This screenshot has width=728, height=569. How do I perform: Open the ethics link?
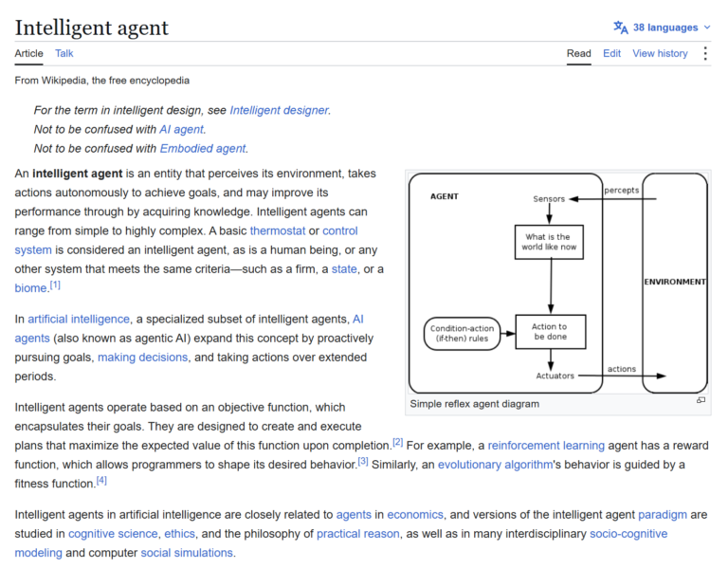[180, 534]
